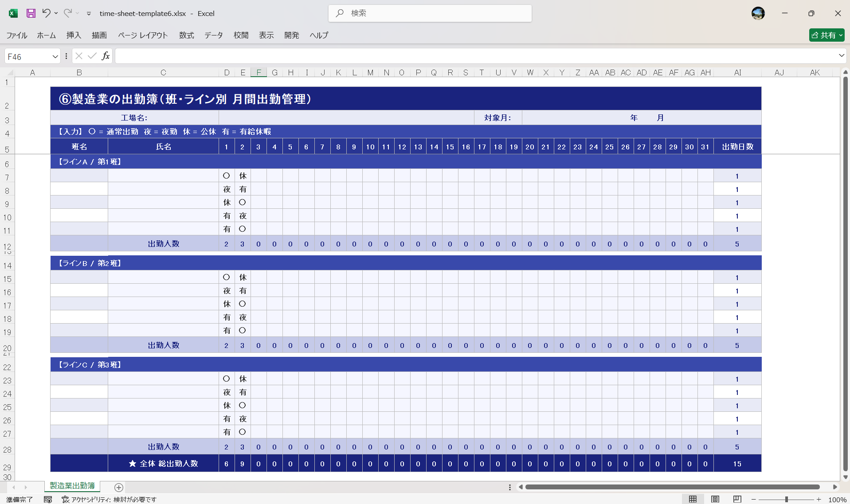The image size is (850, 504).
Task: Open the 表示 ribbon tab
Action: pos(266,35)
